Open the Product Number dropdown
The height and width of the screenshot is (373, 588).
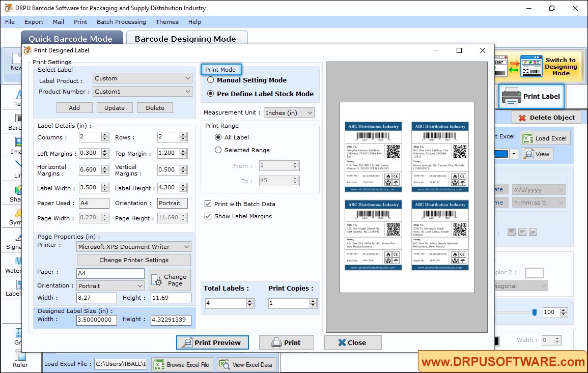coord(143,92)
